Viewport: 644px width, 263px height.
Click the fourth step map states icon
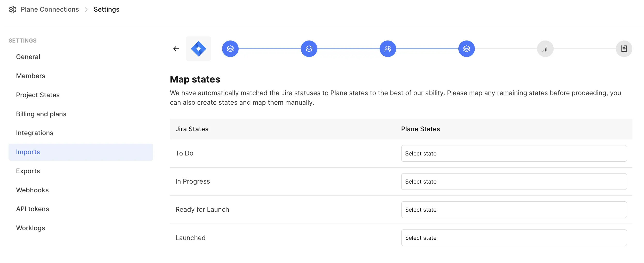pyautogui.click(x=466, y=49)
